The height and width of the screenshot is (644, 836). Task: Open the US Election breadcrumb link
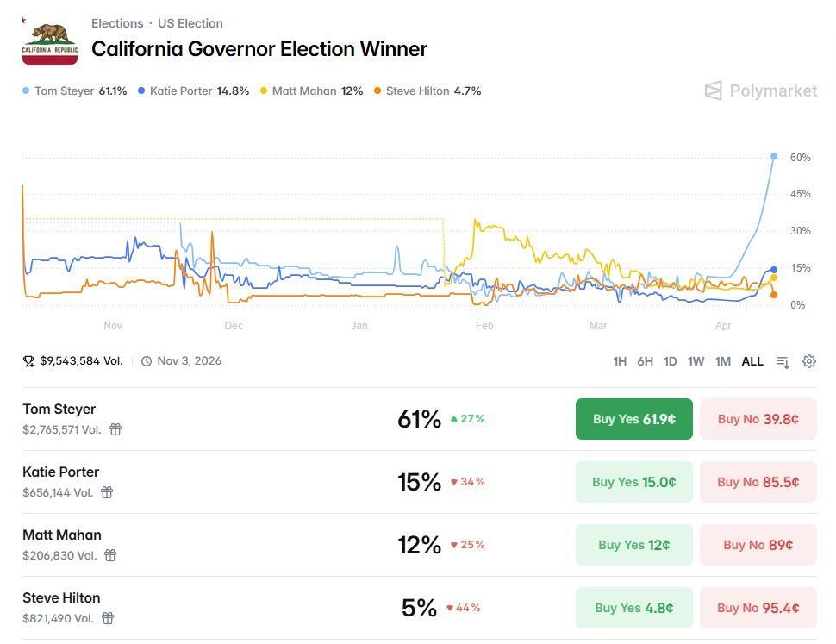[x=190, y=23]
